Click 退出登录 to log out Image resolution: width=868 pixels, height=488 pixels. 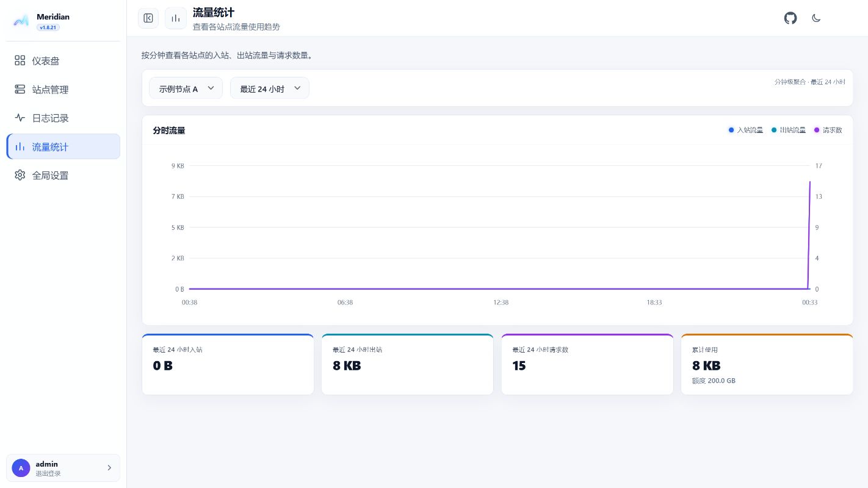tap(48, 473)
